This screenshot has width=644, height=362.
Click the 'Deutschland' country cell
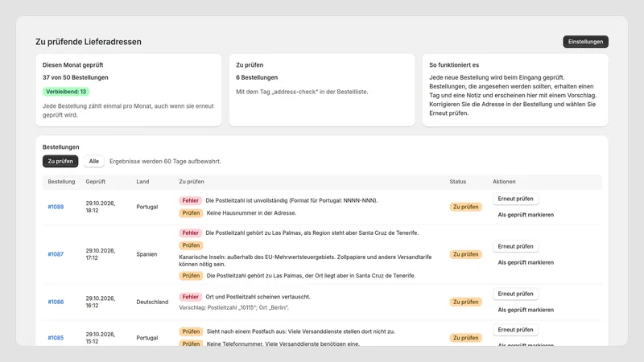(152, 302)
